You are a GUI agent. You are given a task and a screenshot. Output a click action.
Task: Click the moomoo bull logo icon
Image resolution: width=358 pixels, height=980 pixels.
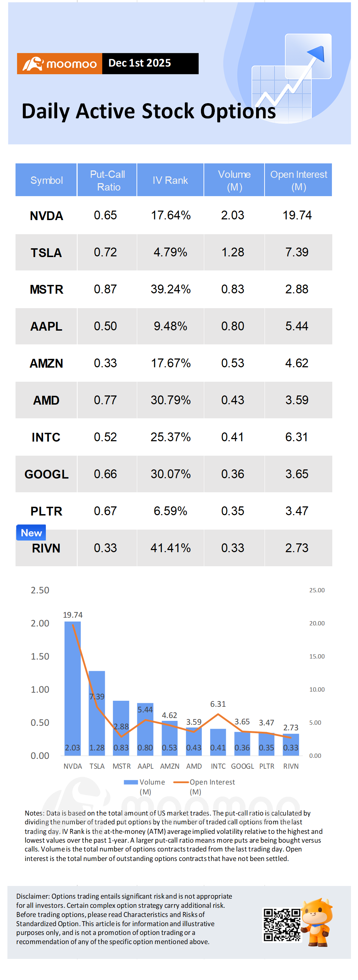33,63
